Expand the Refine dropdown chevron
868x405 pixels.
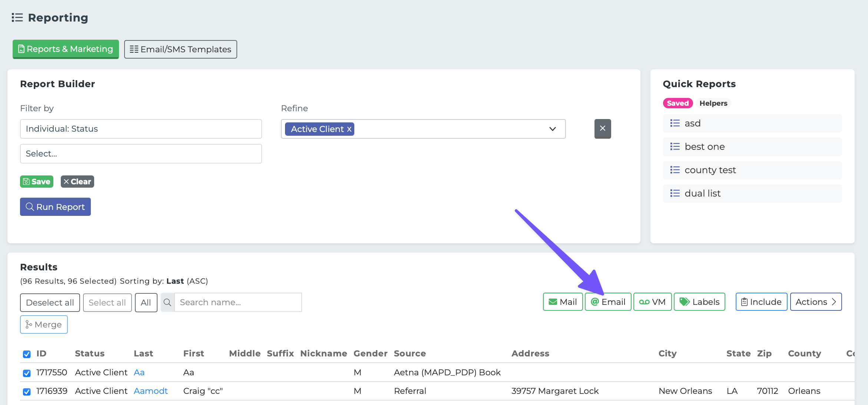tap(552, 129)
